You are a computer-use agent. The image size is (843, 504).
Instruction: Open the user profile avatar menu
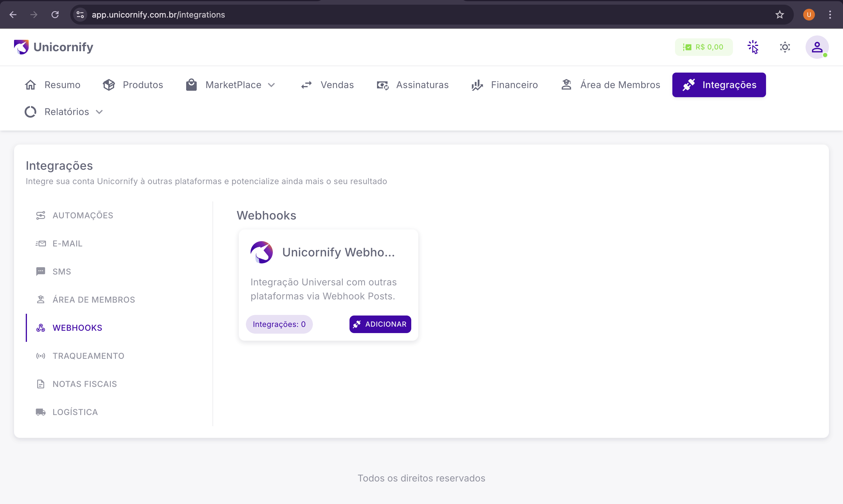(816, 47)
